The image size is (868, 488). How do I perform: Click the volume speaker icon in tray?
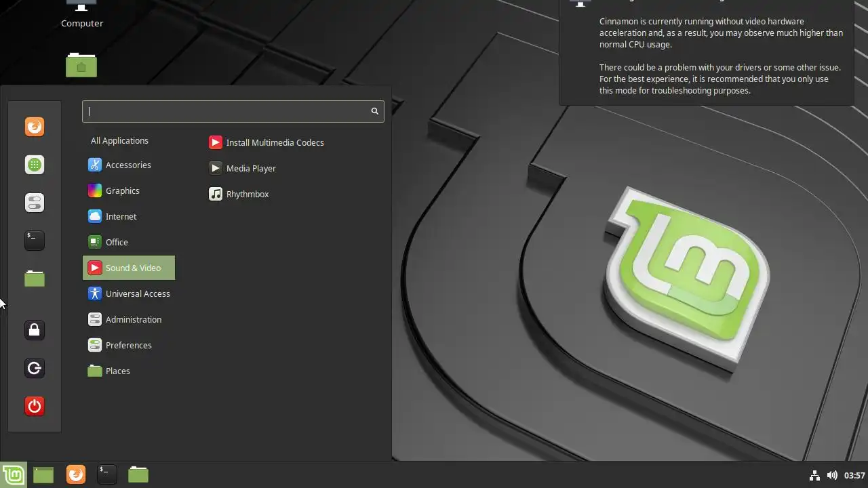(832, 475)
